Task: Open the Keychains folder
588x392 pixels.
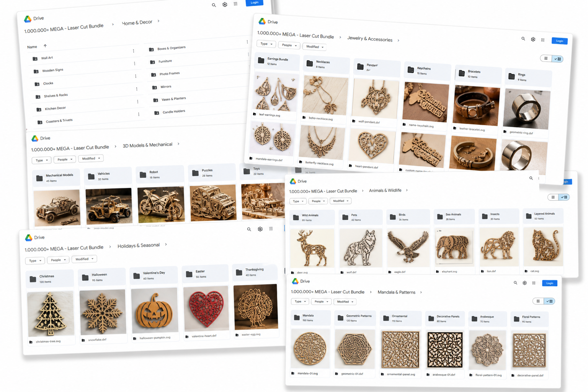Action: pos(427,70)
